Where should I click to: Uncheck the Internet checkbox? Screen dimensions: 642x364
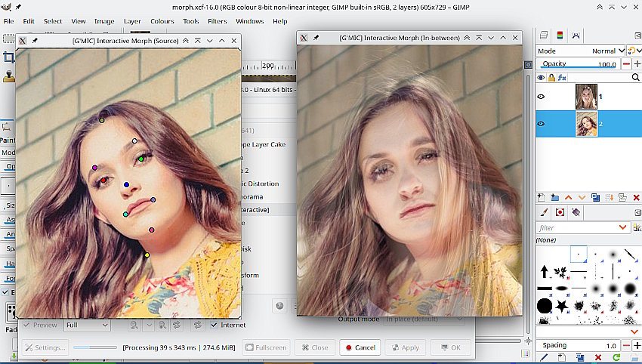coord(214,325)
